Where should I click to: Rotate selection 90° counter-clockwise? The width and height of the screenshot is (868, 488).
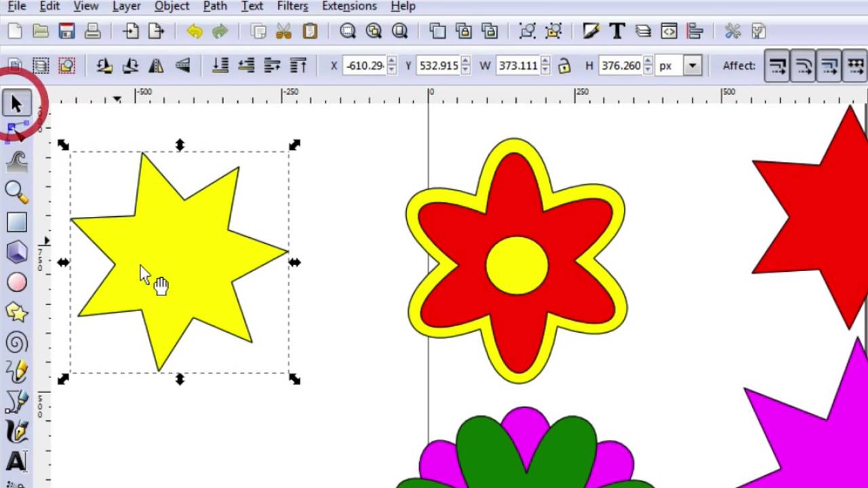(x=104, y=66)
